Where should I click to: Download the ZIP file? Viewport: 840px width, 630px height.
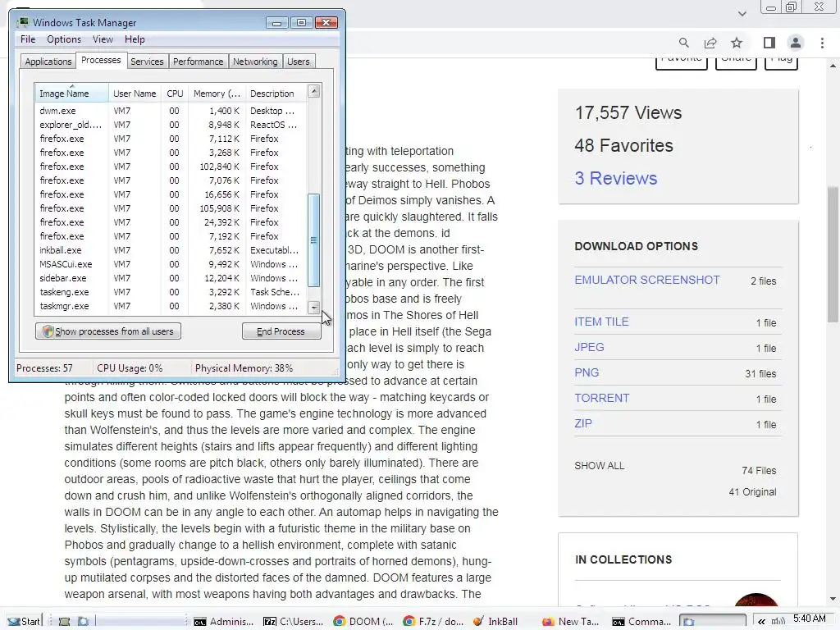(x=583, y=424)
